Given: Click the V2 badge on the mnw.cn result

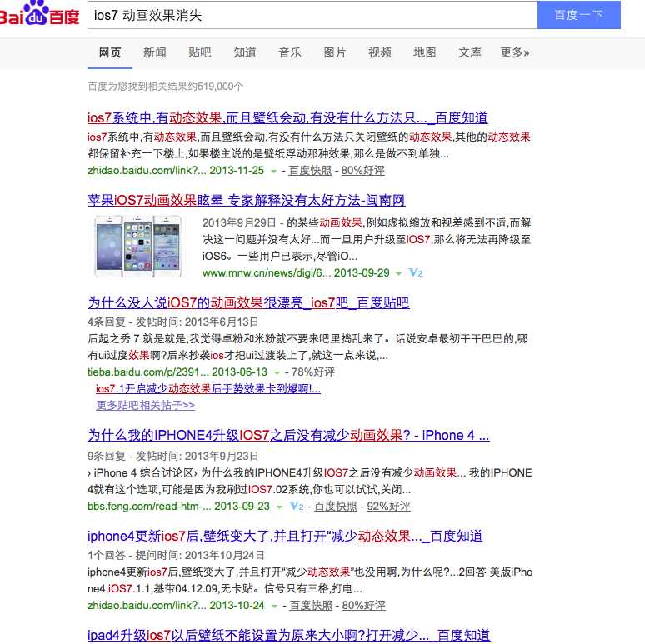Looking at the screenshot, I should [x=416, y=272].
